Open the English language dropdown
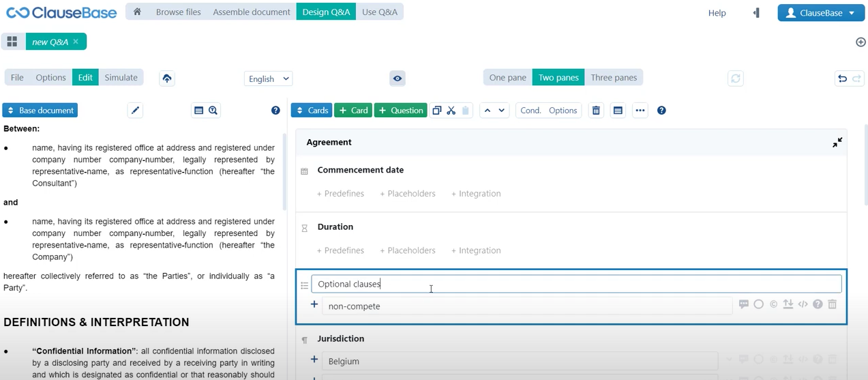868x380 pixels. click(x=268, y=78)
